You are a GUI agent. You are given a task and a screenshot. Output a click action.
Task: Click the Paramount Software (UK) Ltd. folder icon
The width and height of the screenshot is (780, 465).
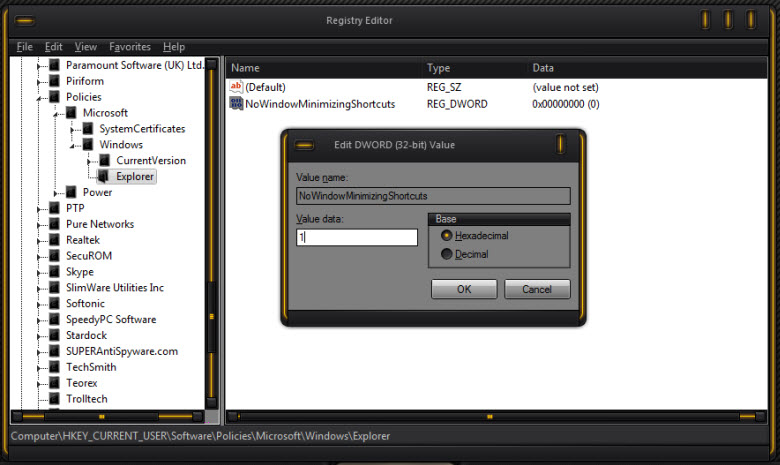point(55,65)
